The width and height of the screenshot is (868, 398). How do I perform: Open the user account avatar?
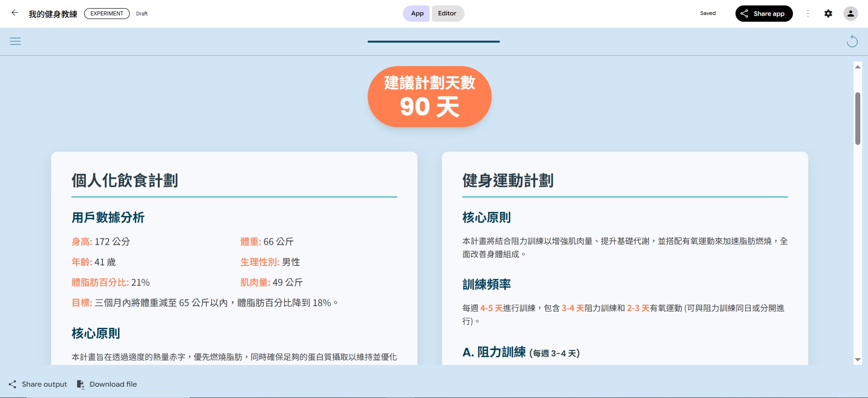coord(850,14)
